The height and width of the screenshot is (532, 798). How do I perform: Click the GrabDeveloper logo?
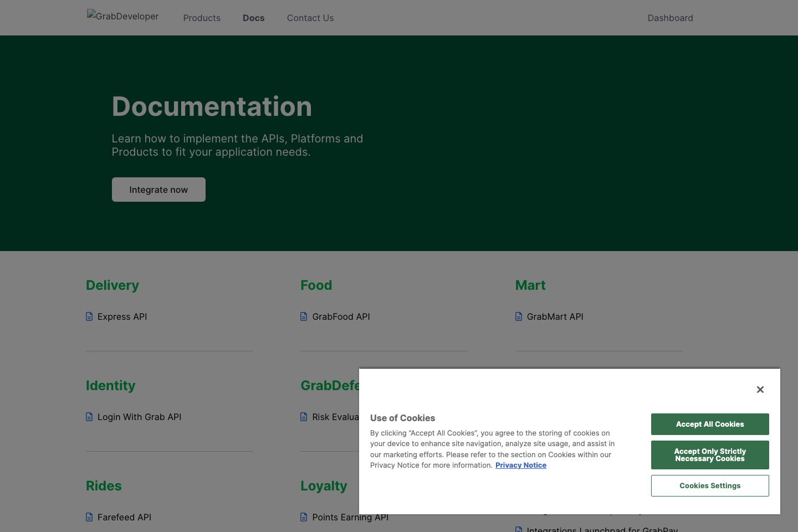(x=122, y=17)
